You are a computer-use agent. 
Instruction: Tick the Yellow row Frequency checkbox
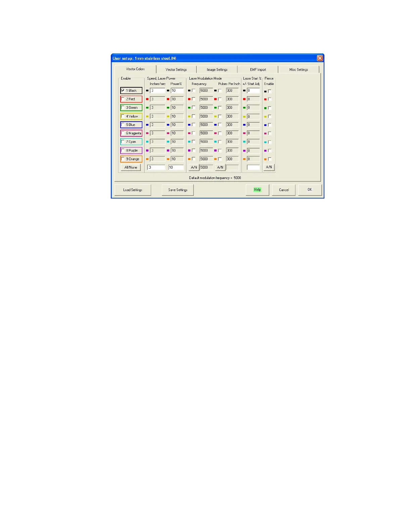pos(194,116)
